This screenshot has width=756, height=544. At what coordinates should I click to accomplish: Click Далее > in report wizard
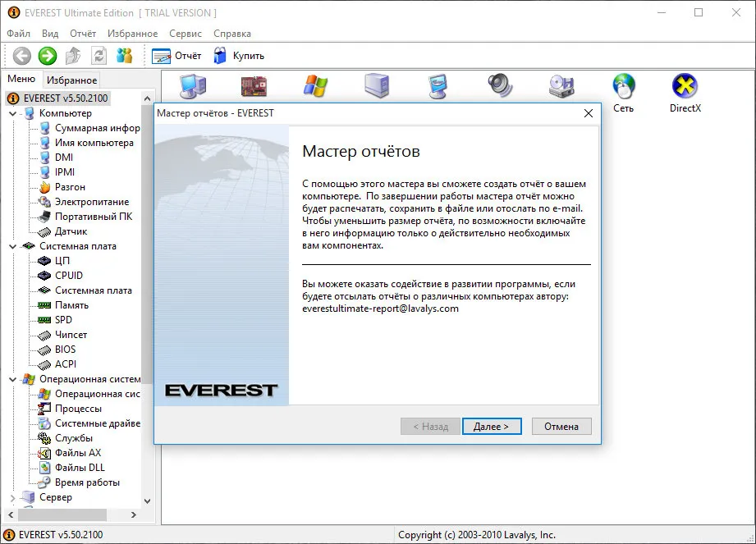(492, 427)
